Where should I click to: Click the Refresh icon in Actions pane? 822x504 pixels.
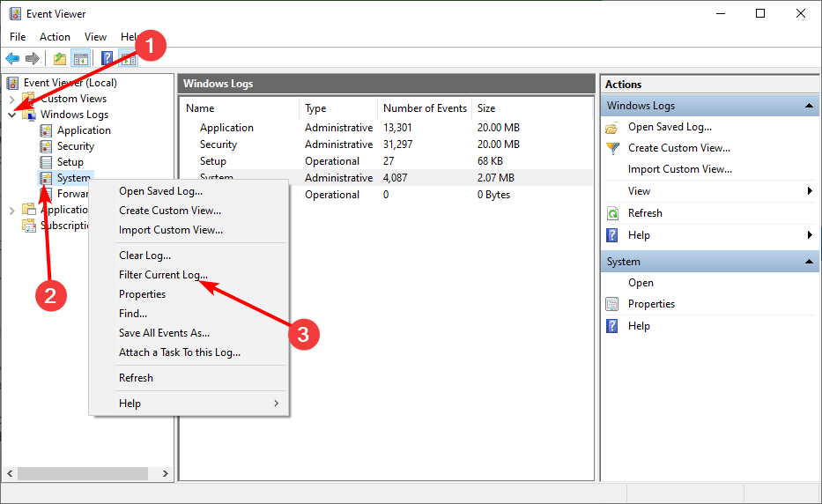[x=612, y=213]
